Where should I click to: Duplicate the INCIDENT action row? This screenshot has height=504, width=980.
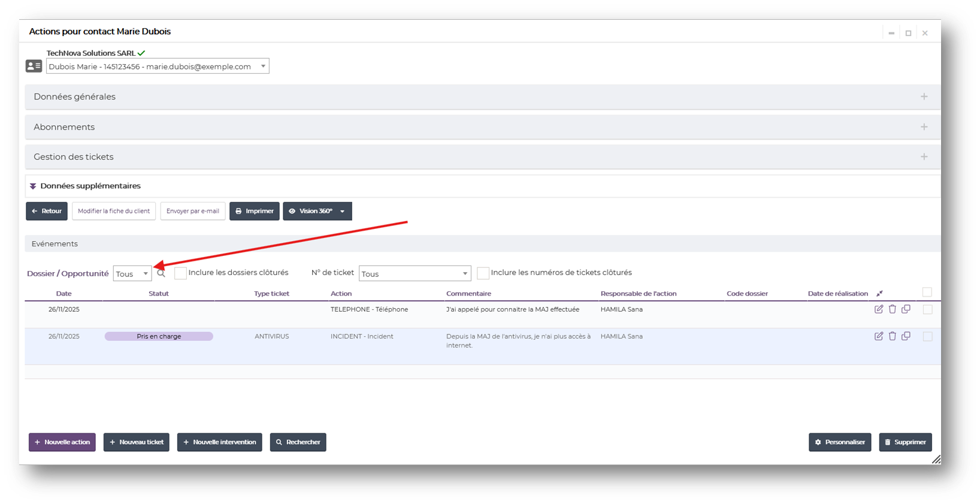click(x=906, y=336)
